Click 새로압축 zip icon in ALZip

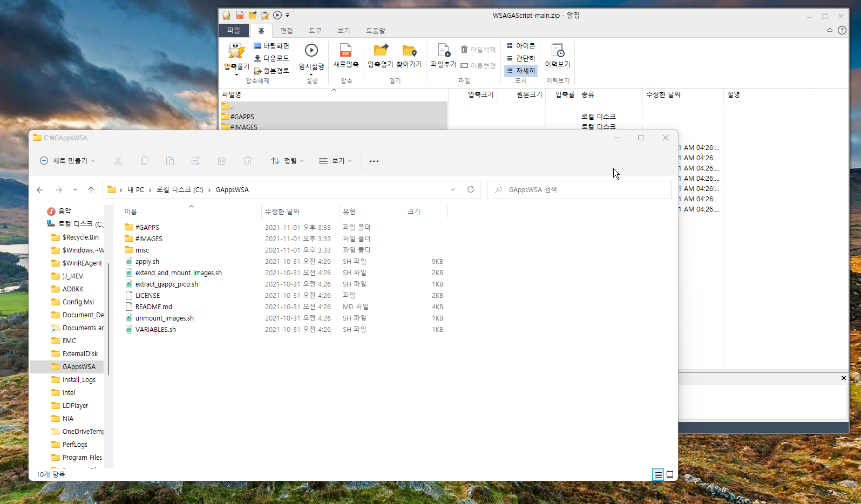pos(346,50)
